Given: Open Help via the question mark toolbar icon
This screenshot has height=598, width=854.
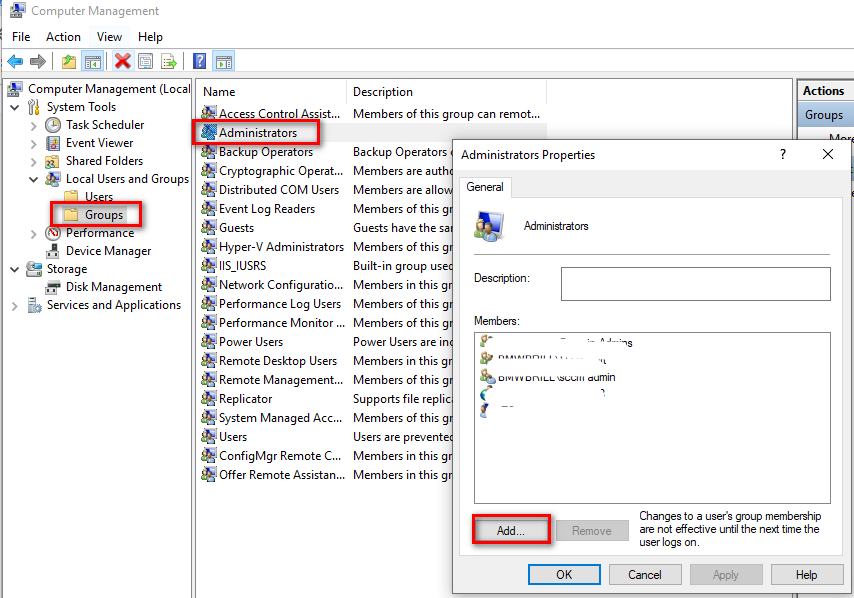Looking at the screenshot, I should (x=198, y=61).
